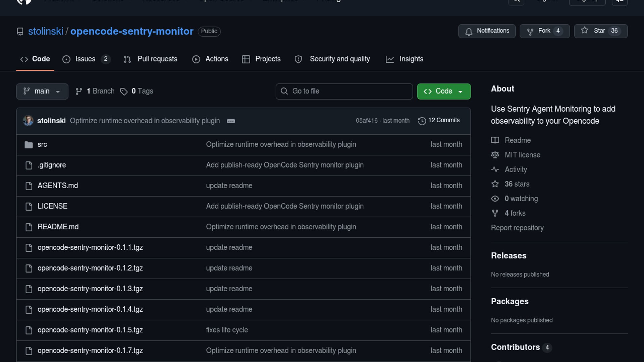Click the src folder icon

[29, 145]
